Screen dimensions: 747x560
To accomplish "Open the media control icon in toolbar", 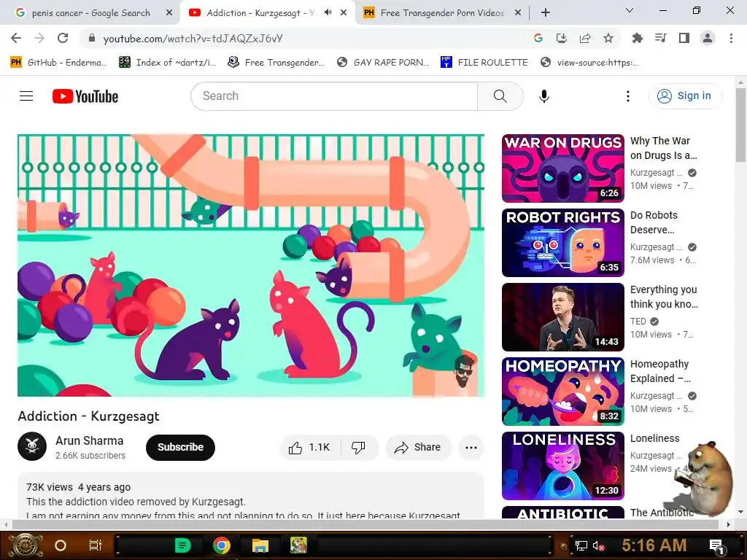I will (x=660, y=38).
